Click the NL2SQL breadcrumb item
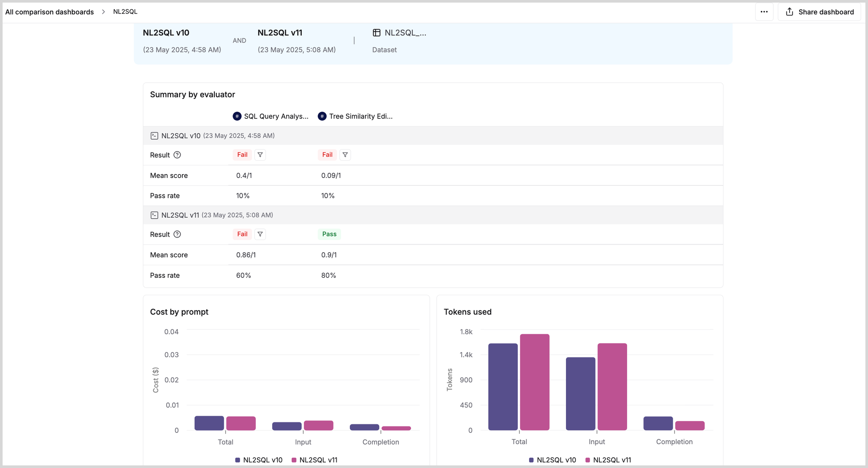Viewport: 868px width, 468px height. point(125,12)
